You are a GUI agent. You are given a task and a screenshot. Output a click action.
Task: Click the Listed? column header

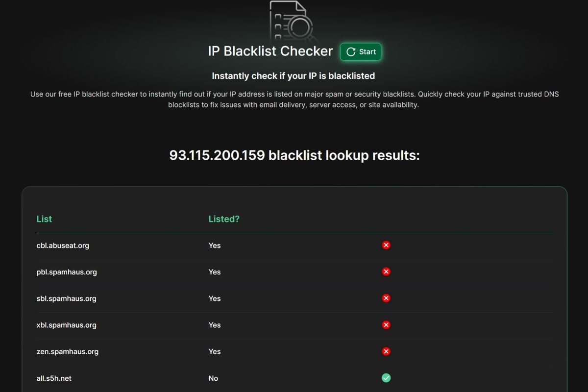pos(224,219)
